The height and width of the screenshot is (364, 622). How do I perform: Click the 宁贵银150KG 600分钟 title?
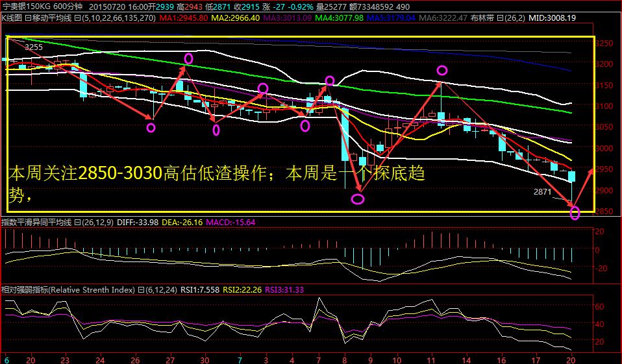[42, 6]
